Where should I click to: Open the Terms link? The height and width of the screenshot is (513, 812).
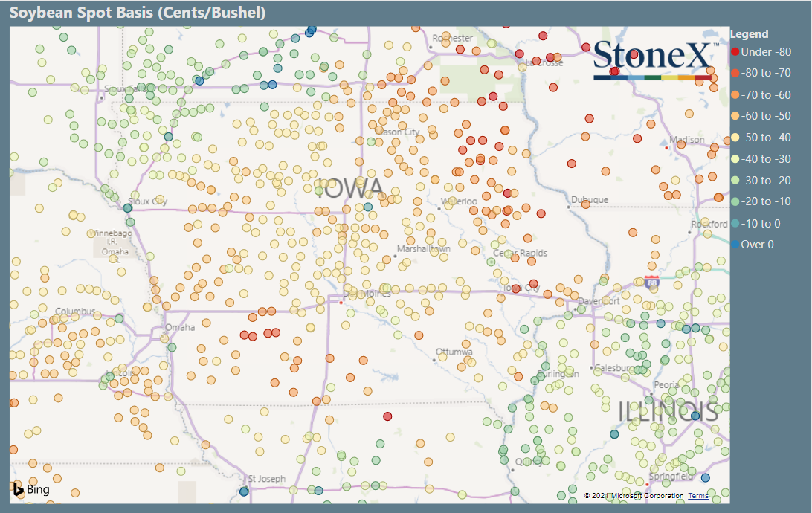point(698,495)
